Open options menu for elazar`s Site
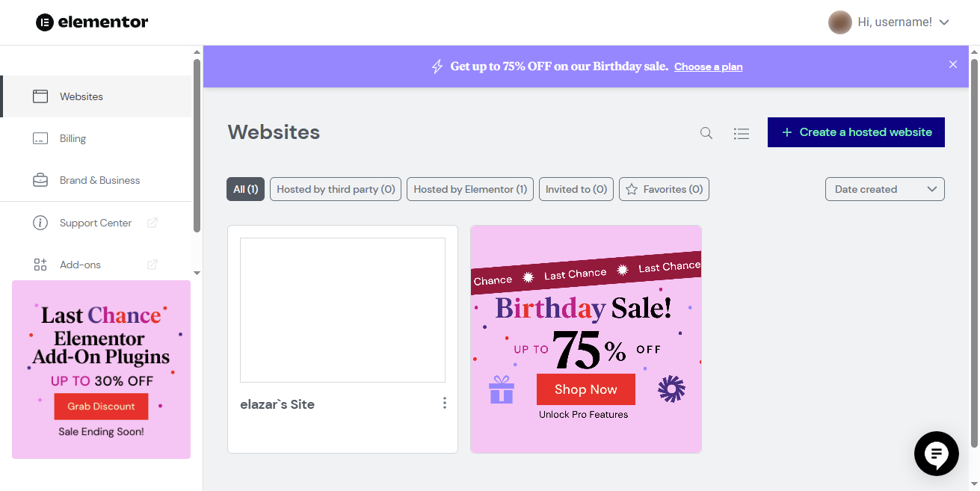The height and width of the screenshot is (491, 980). click(x=445, y=402)
